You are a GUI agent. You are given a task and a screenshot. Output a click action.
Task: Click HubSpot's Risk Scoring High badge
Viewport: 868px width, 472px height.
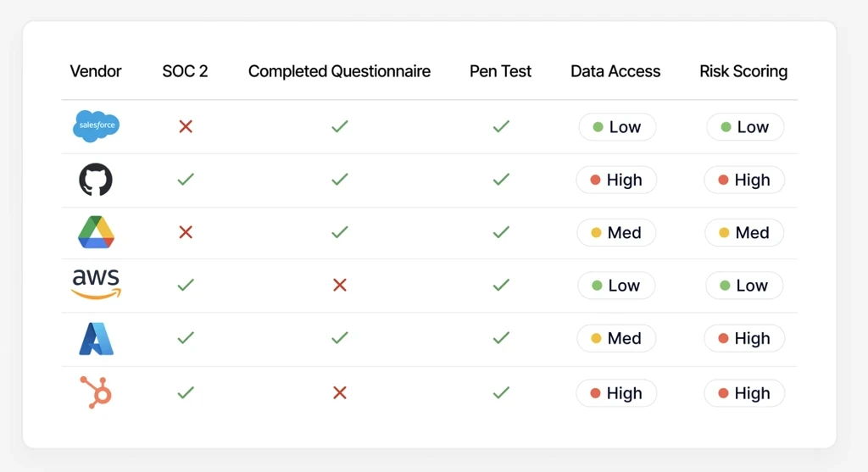[744, 393]
